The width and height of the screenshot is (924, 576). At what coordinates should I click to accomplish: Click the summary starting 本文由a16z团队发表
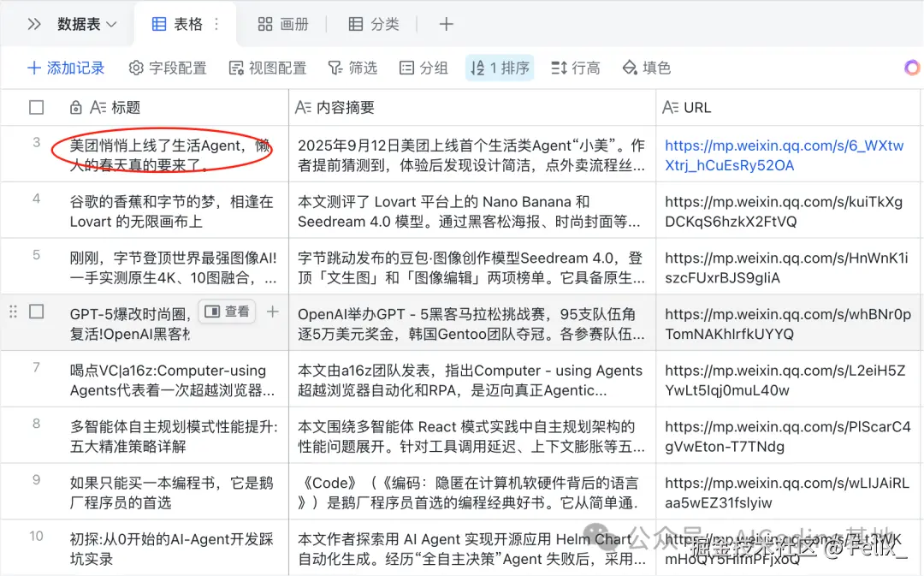[x=471, y=380]
